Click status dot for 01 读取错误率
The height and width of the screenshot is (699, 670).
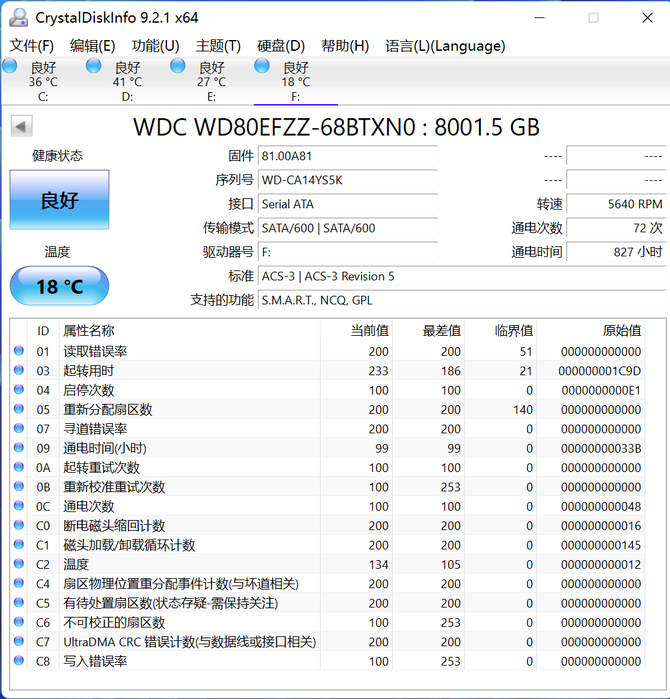[19, 351]
